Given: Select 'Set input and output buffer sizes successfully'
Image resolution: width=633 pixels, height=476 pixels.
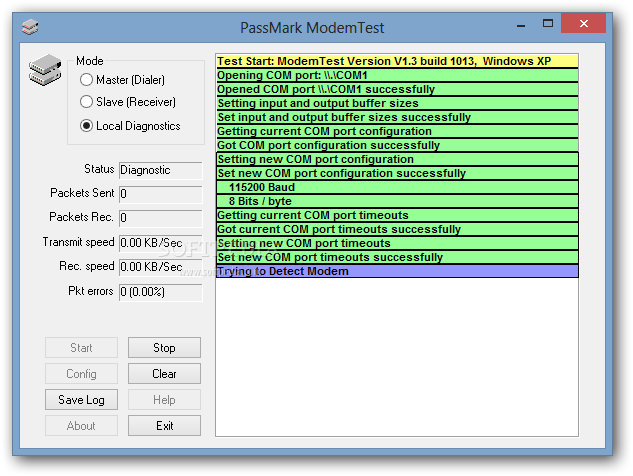Looking at the screenshot, I should (397, 117).
